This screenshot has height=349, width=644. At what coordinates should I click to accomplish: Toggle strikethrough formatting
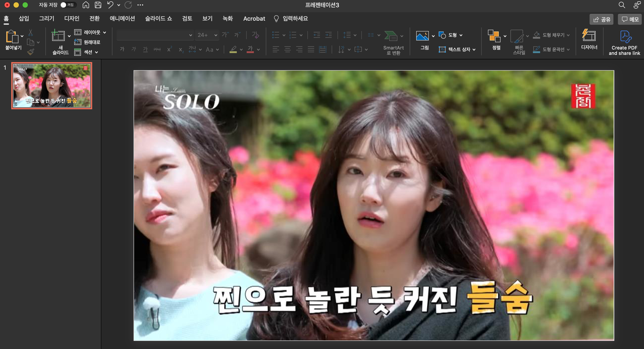point(157,49)
